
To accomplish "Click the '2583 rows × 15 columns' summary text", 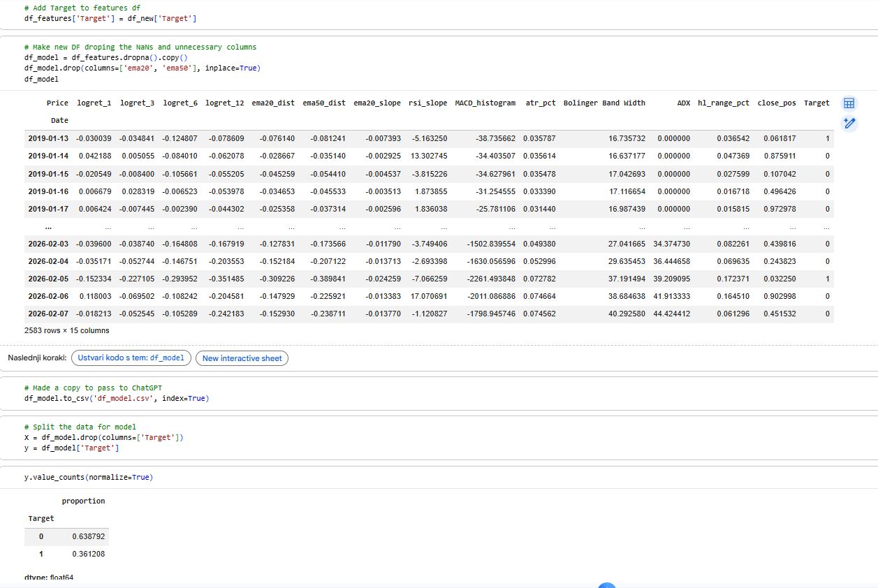I will pyautogui.click(x=66, y=330).
